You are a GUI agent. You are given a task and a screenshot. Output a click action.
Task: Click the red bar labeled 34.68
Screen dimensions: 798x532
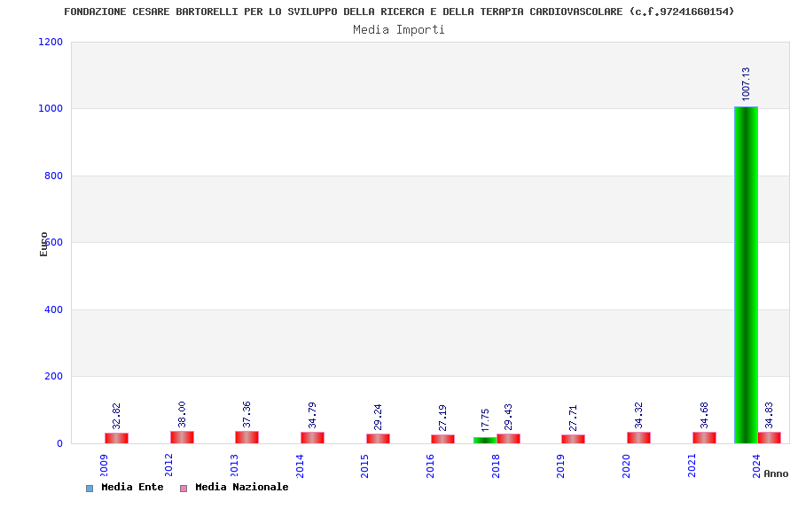pos(704,438)
